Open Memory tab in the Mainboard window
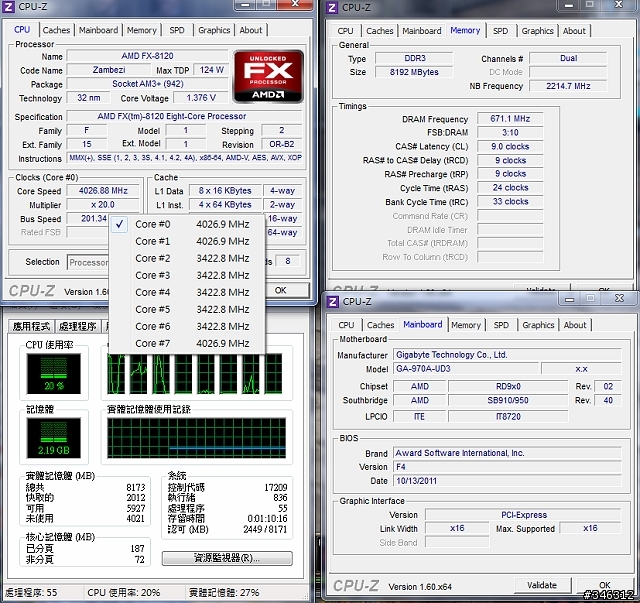The width and height of the screenshot is (640, 603). point(466,325)
